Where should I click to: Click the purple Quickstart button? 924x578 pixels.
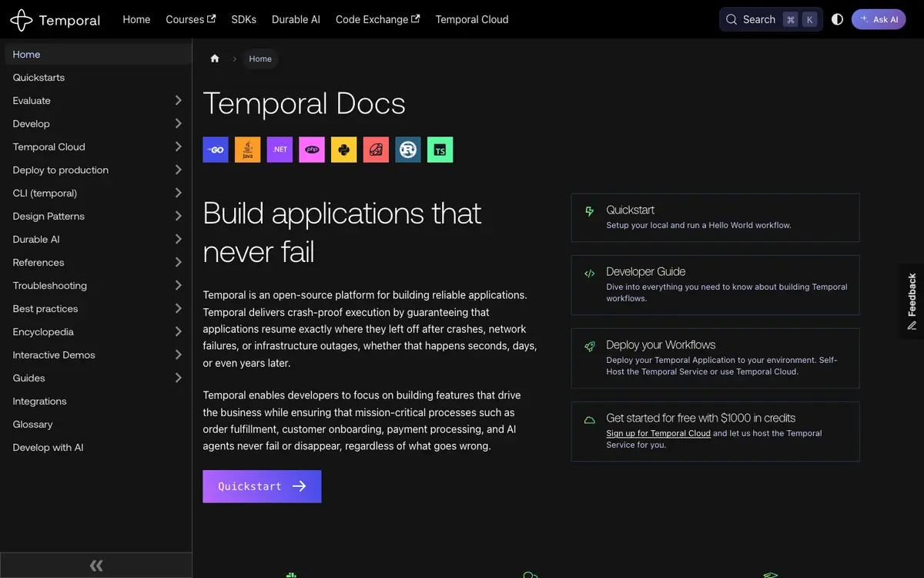pos(262,486)
